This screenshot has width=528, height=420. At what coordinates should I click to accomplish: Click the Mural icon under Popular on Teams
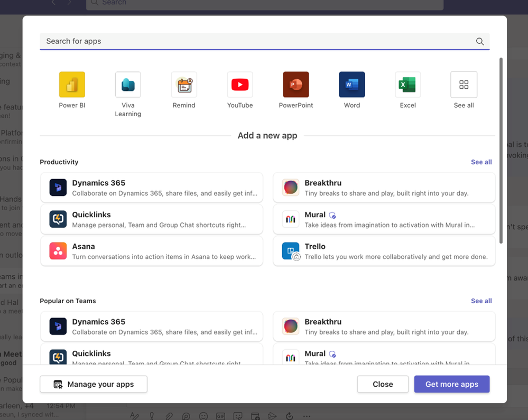point(291,357)
